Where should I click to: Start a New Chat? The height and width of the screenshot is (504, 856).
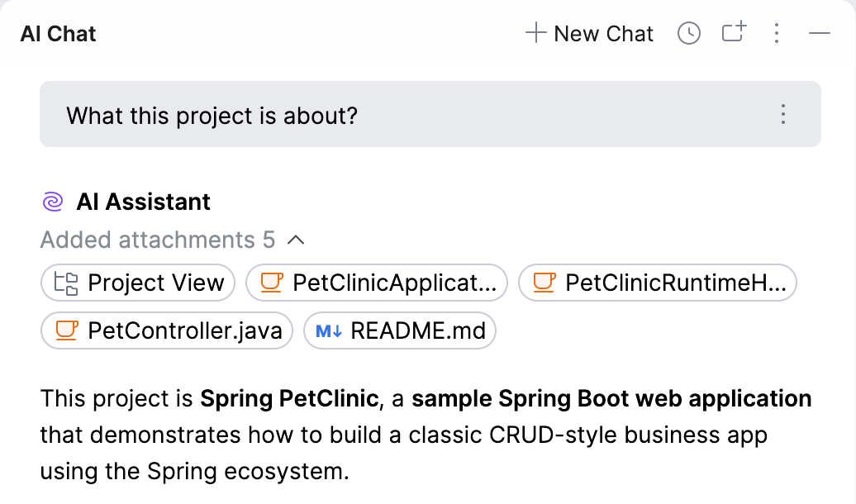603,34
